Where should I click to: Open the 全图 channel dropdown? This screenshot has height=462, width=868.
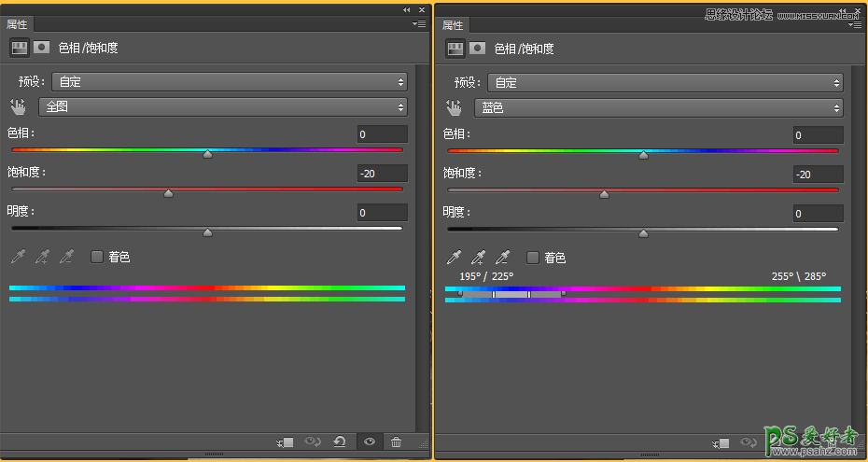(222, 106)
